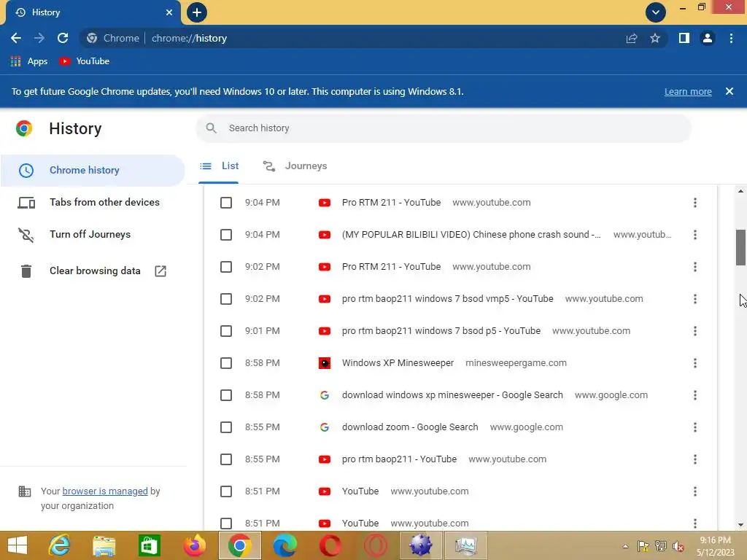Viewport: 747px width, 560px height.
Task: Reload the history page
Action: [63, 38]
